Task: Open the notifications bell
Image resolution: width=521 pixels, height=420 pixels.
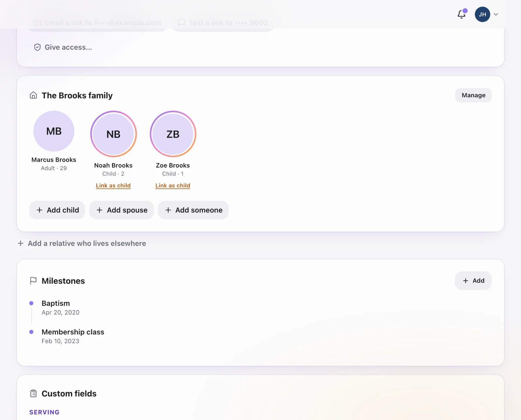Action: [x=462, y=14]
